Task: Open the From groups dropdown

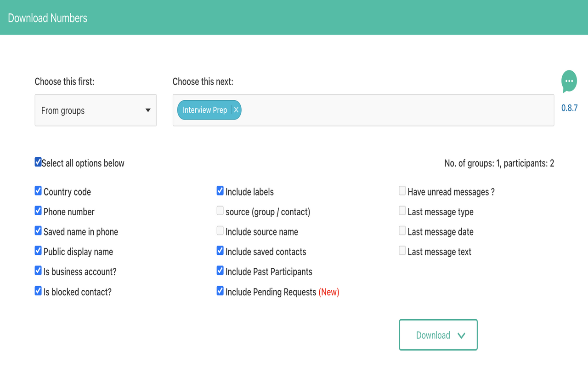Action: [x=96, y=110]
